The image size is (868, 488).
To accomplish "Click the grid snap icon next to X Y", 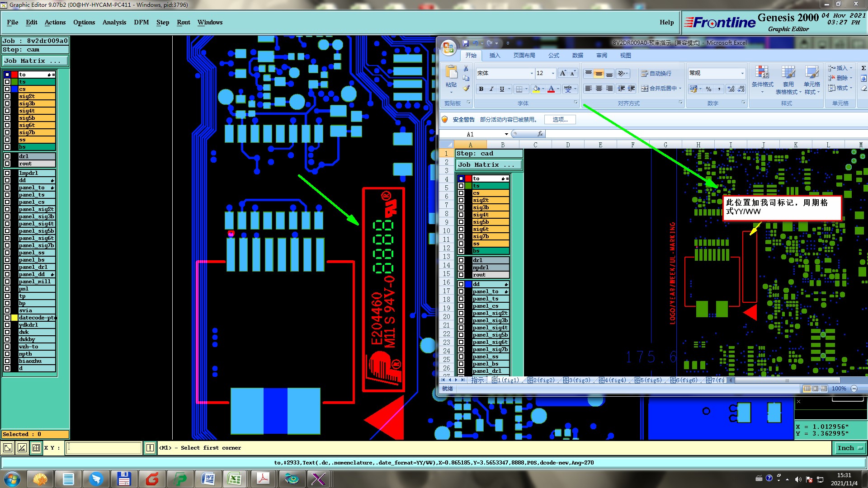I will [36, 448].
